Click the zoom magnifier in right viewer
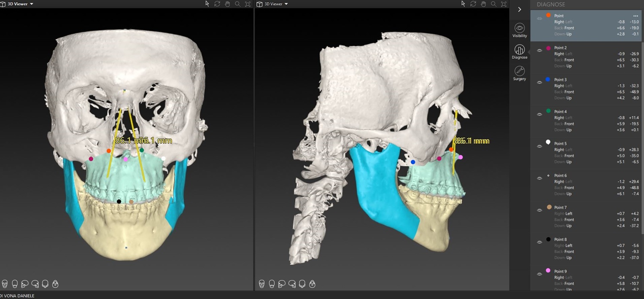Image resolution: width=644 pixels, height=299 pixels. point(493,4)
